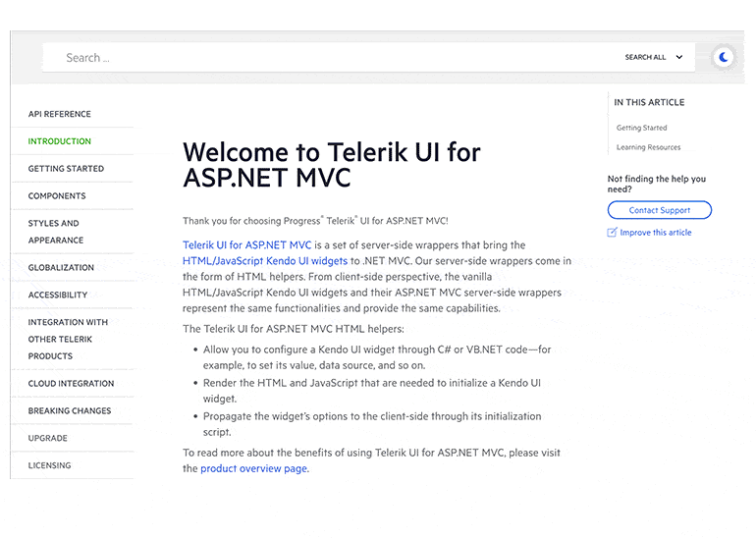
Task: Click the Search All chevron arrow
Action: click(x=679, y=57)
